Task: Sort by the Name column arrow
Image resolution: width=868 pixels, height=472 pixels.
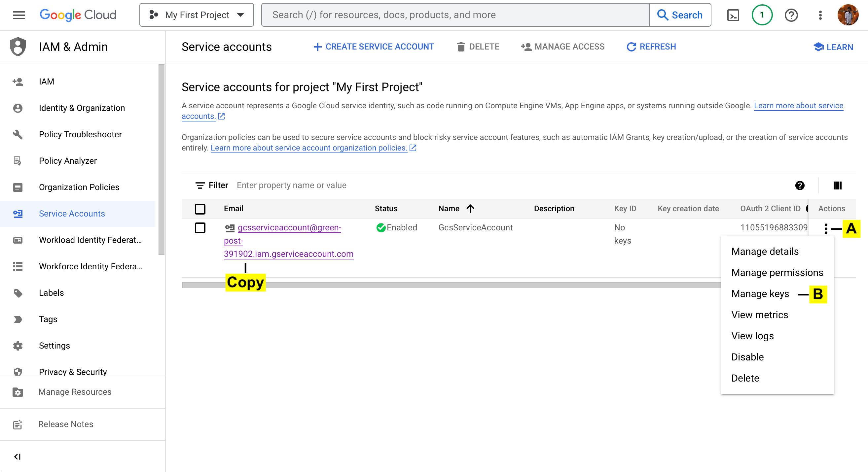Action: tap(470, 209)
